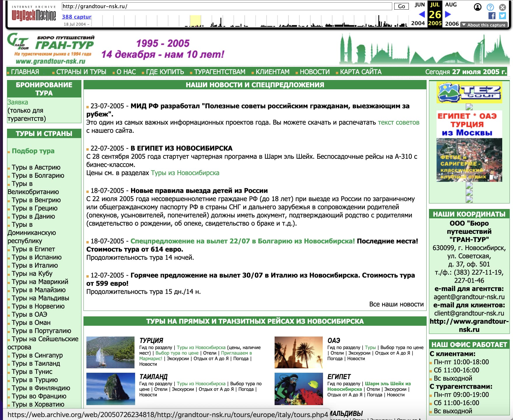Click the UAE sunset mosque thumbnail
The image size is (513, 420).
pos(299,352)
